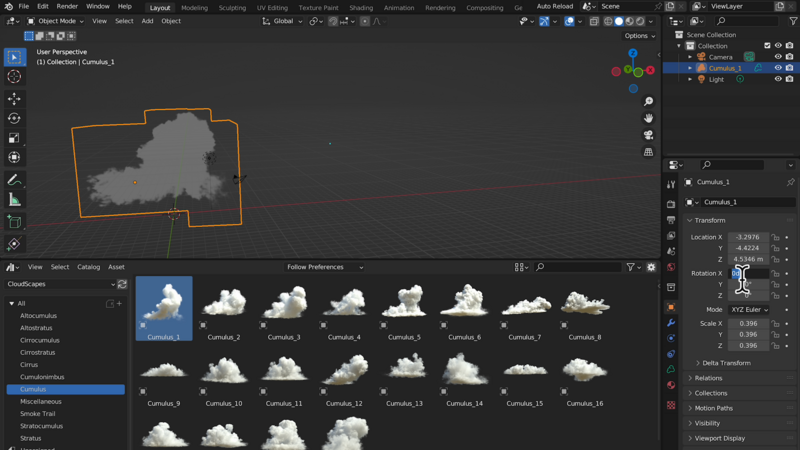This screenshot has width=800, height=450.
Task: Open the Tool properties tab
Action: (671, 185)
